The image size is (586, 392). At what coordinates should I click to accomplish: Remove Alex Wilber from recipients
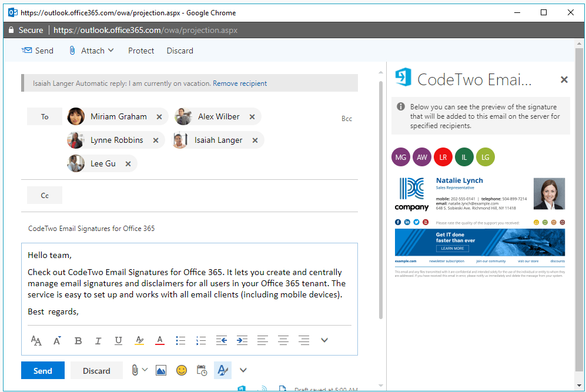point(252,117)
